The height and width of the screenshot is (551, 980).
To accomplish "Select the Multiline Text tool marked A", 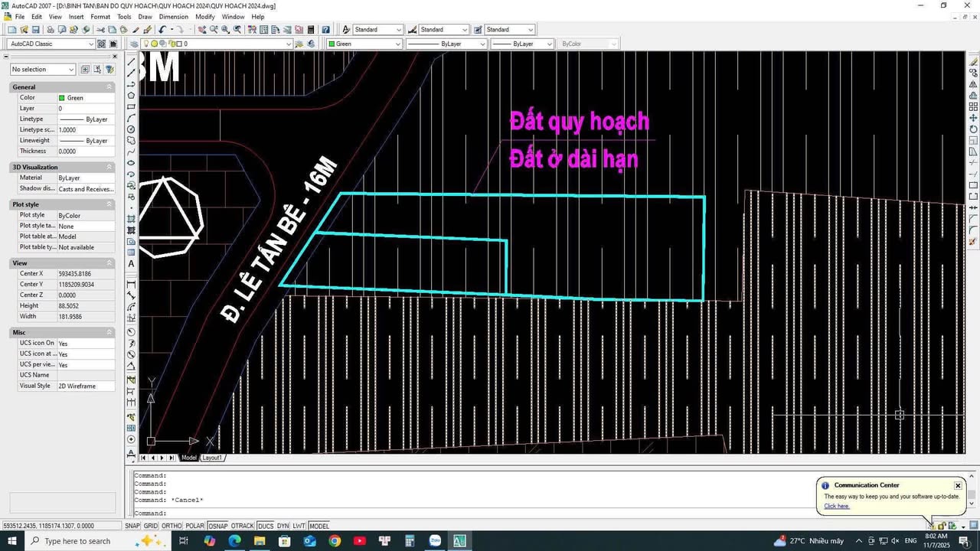I will coord(131,263).
